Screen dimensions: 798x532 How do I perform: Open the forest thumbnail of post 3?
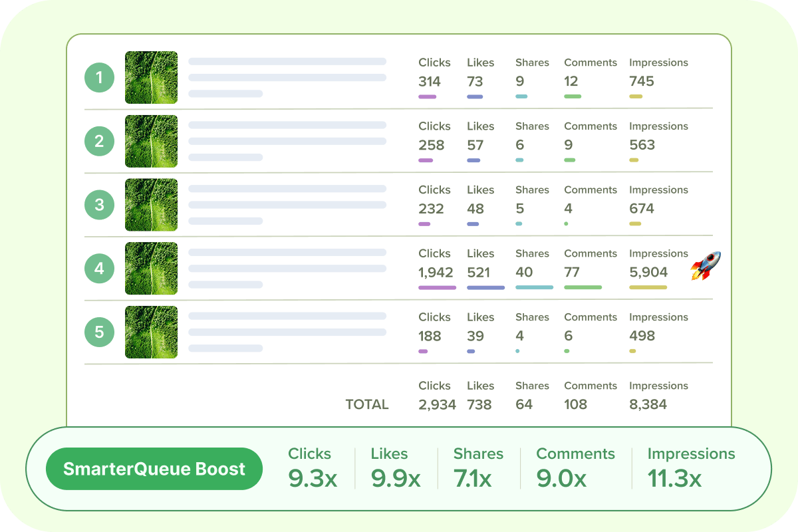pos(152,205)
